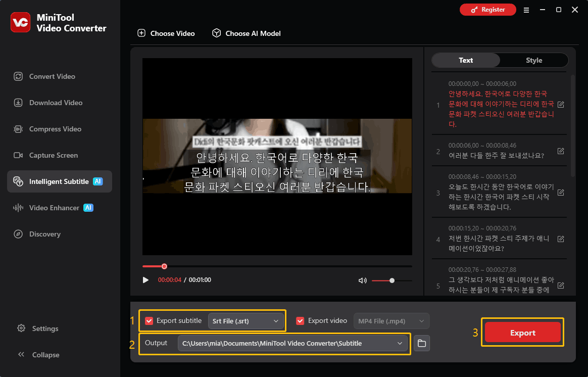588x377 pixels.
Task: Select Intelligent Subtitle in sidebar
Action: 60,181
